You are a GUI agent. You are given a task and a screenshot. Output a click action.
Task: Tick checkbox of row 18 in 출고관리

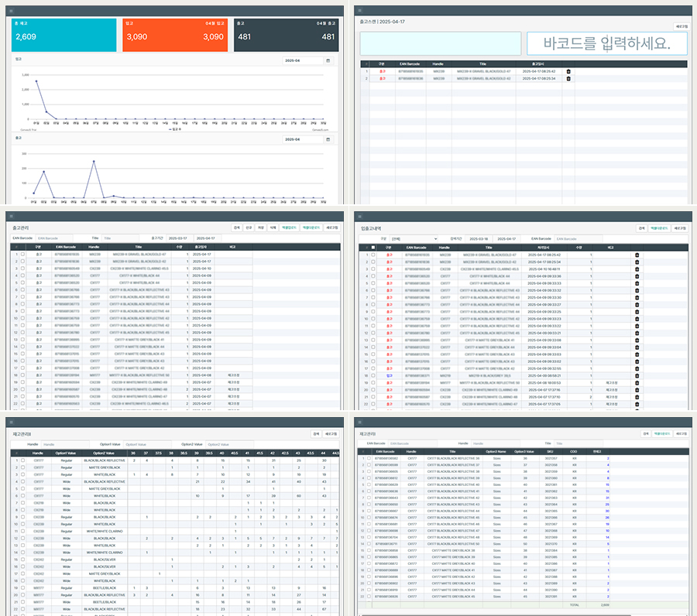point(22,375)
